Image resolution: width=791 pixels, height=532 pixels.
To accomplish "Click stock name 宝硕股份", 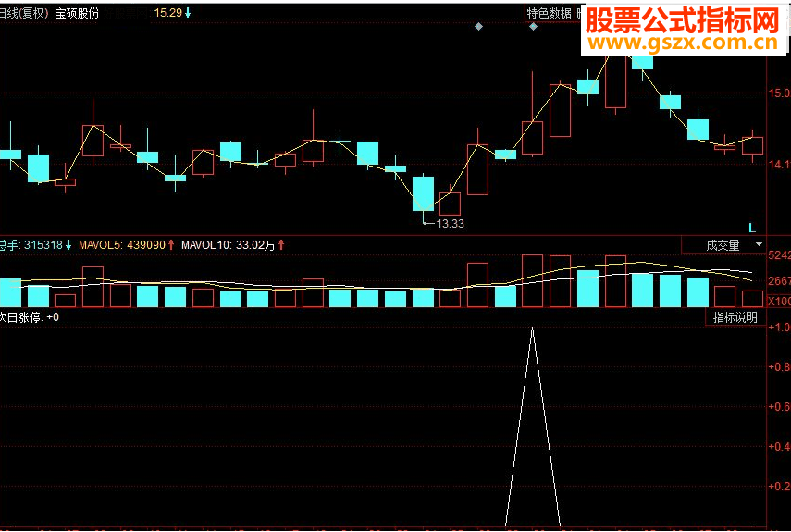I will coord(77,13).
